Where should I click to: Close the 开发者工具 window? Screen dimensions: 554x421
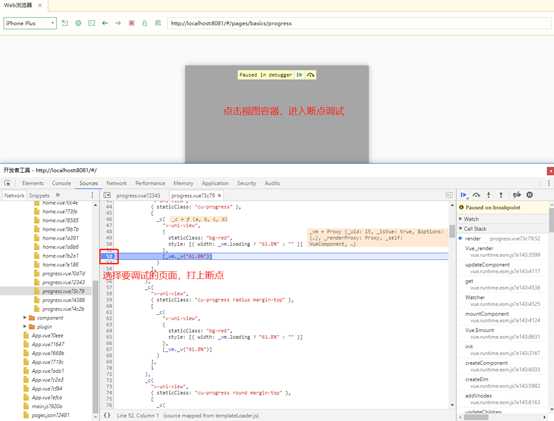pos(550,171)
